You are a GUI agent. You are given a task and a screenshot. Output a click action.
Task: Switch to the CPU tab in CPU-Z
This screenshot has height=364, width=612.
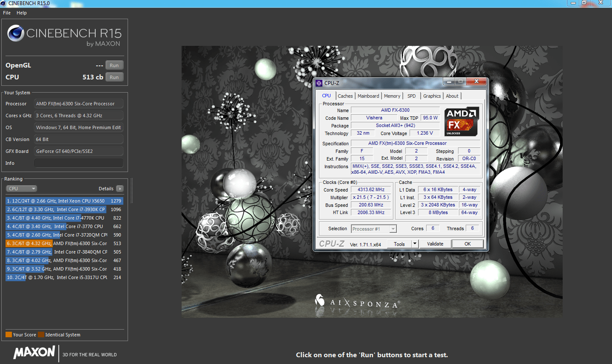[327, 96]
